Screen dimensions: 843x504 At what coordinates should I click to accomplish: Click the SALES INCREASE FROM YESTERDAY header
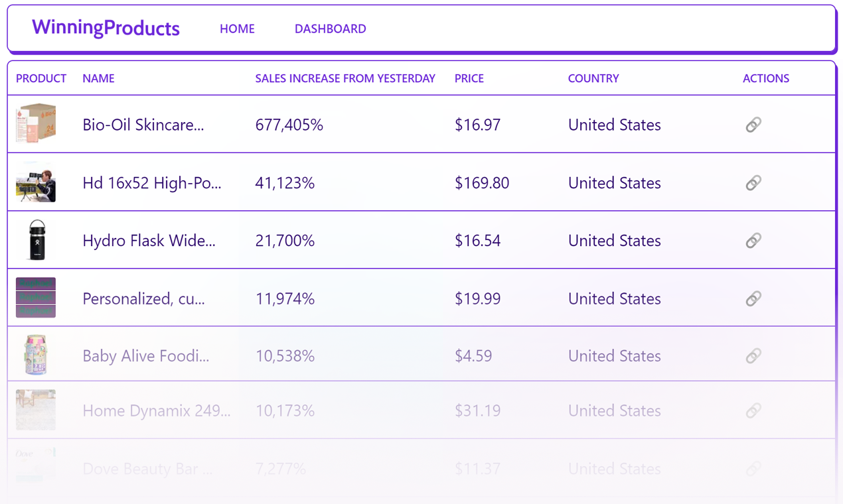point(345,78)
